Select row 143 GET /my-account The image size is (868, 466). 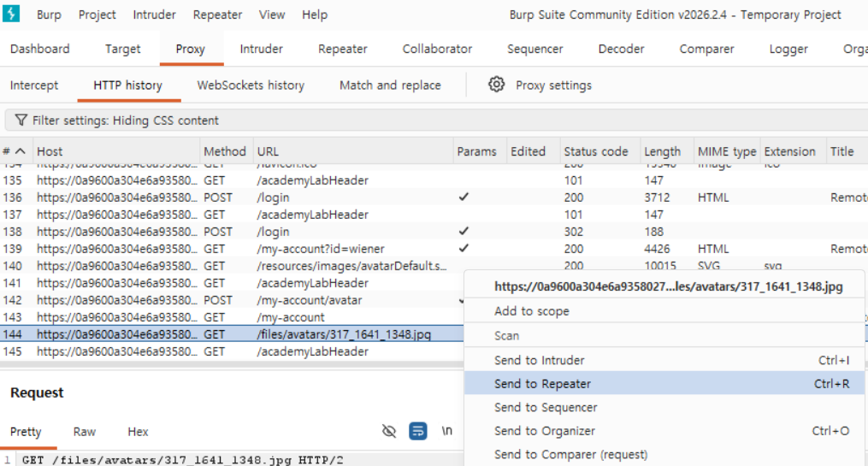point(232,317)
